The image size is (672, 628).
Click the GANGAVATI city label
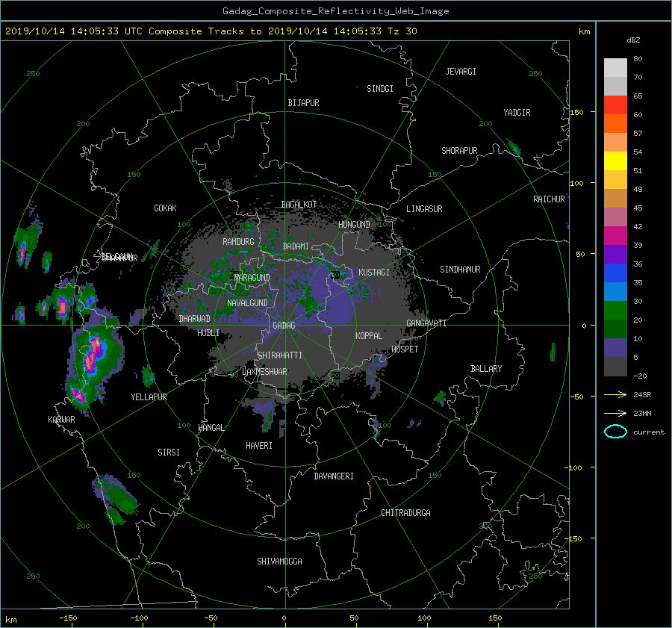point(426,323)
